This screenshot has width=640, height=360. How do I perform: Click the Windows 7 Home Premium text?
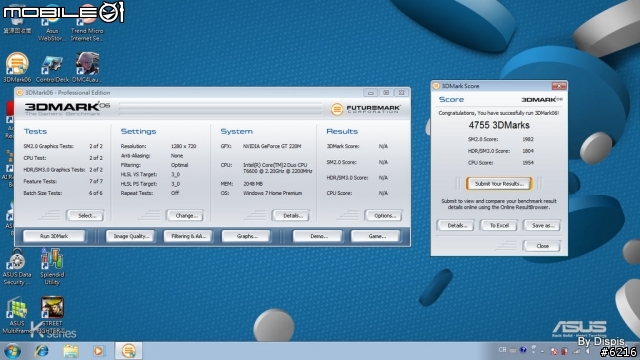coord(272,193)
